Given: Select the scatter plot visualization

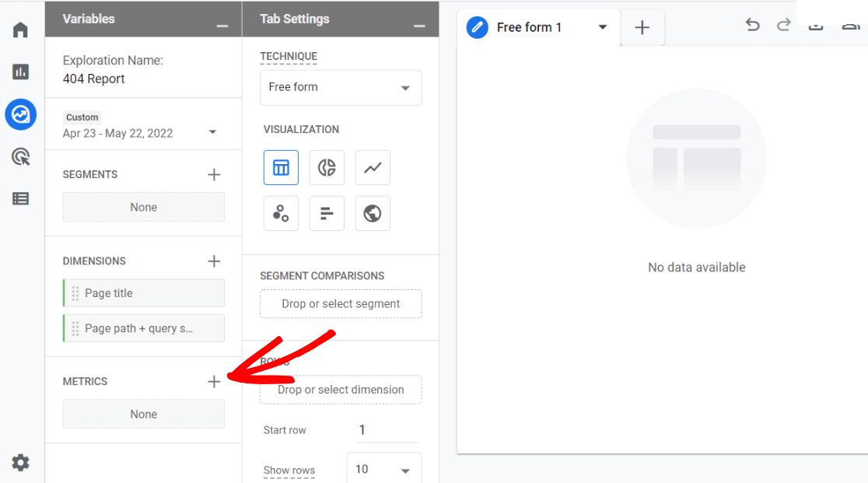Looking at the screenshot, I should pyautogui.click(x=281, y=213).
